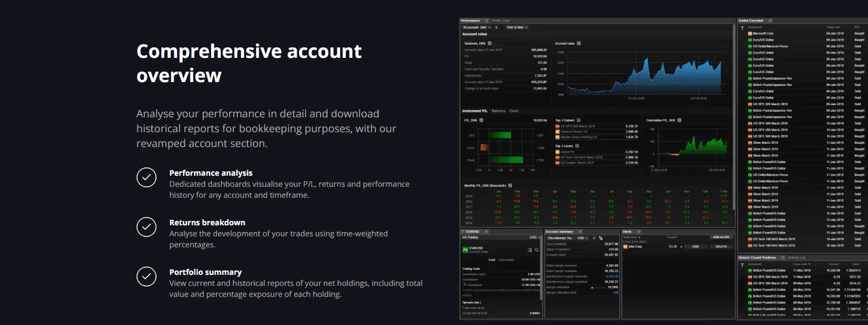868x325 pixels.
Task: Open the Alerts panel menu icon
Action: click(639, 232)
